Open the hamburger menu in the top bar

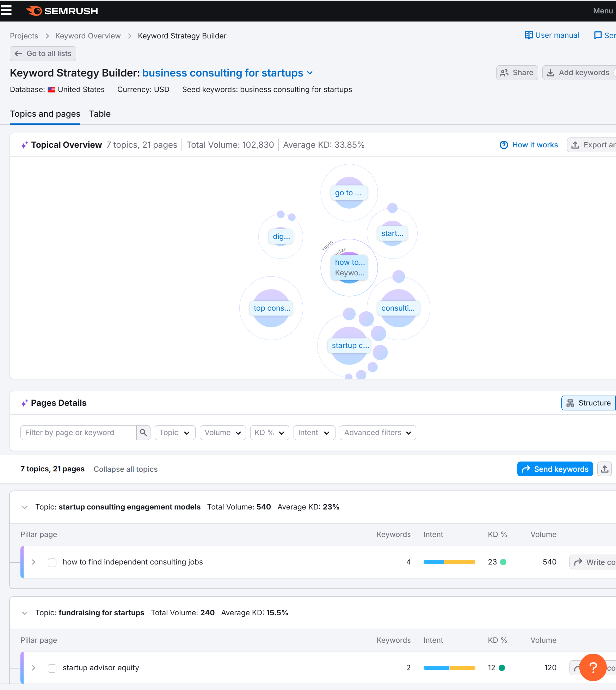[6, 11]
